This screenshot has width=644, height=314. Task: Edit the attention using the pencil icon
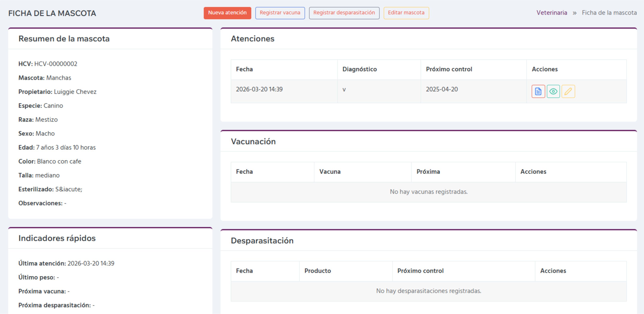(569, 92)
